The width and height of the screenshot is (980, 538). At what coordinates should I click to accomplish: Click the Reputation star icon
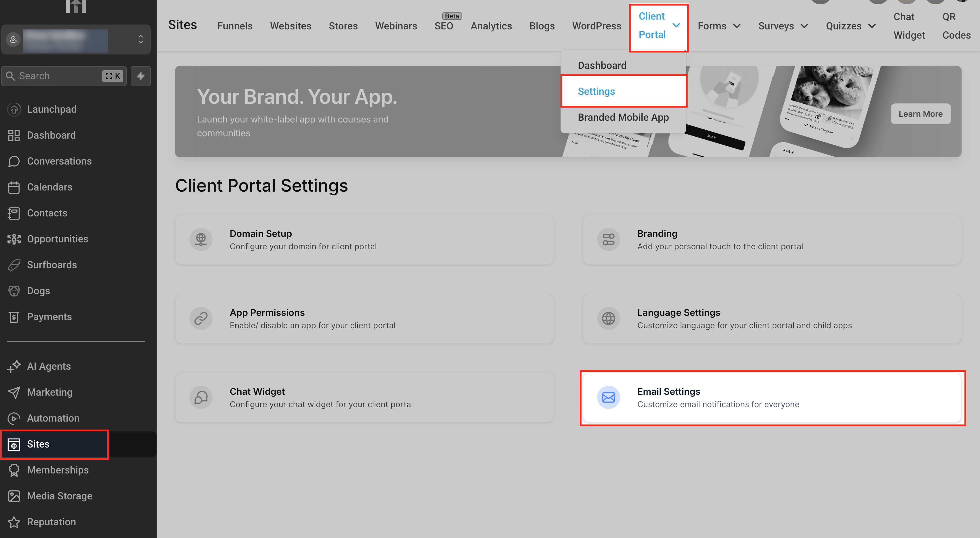[x=14, y=522]
